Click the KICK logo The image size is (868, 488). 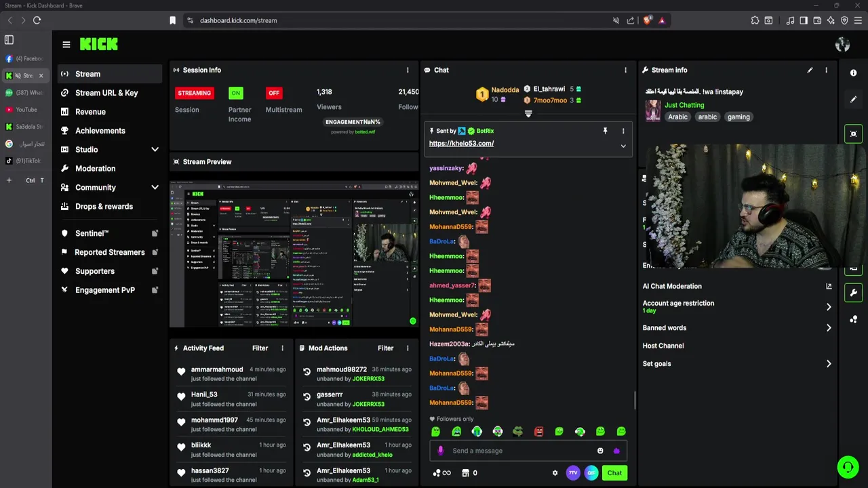click(x=98, y=44)
